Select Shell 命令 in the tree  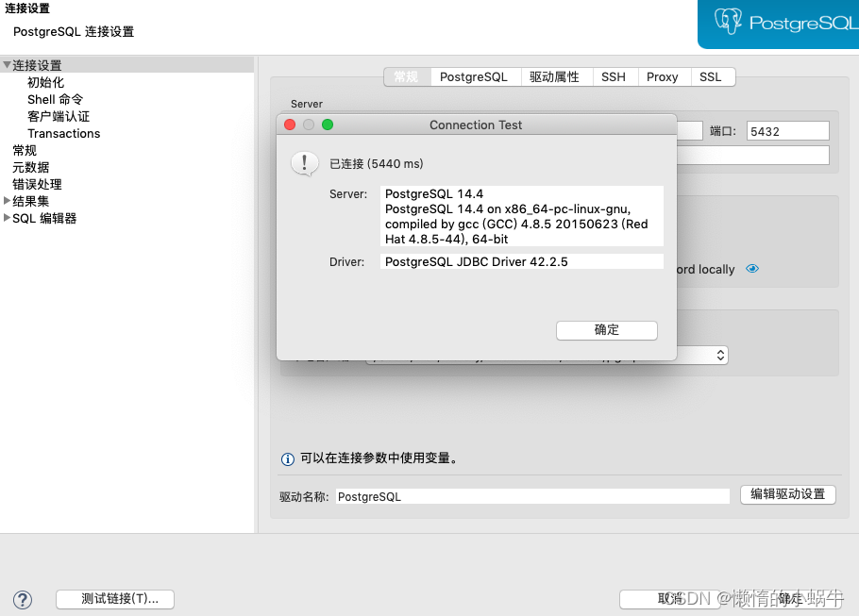[x=56, y=99]
